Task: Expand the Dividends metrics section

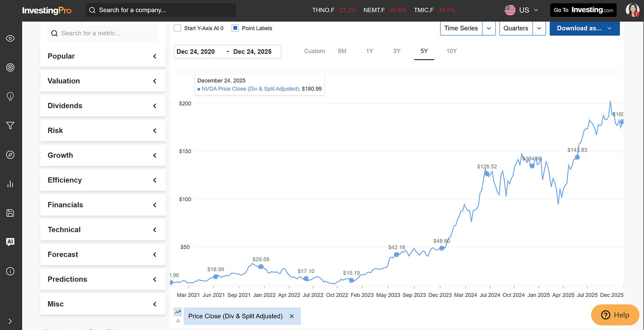Action: coord(103,106)
